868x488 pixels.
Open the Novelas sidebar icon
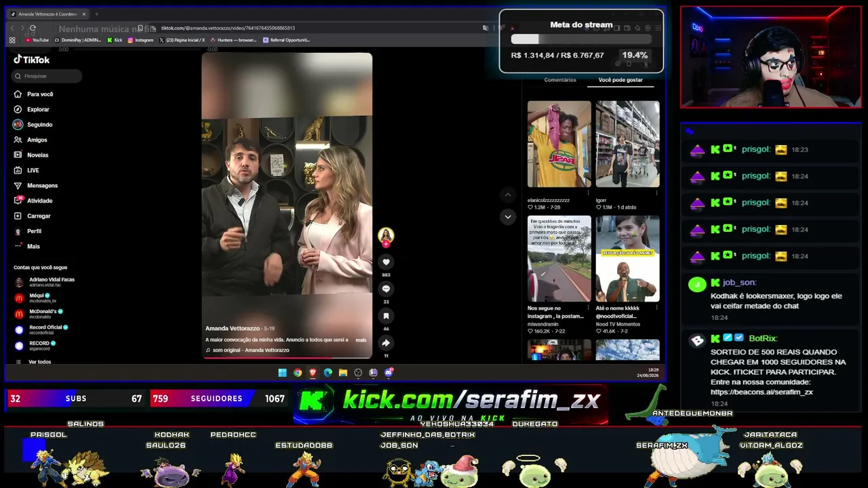coord(18,155)
